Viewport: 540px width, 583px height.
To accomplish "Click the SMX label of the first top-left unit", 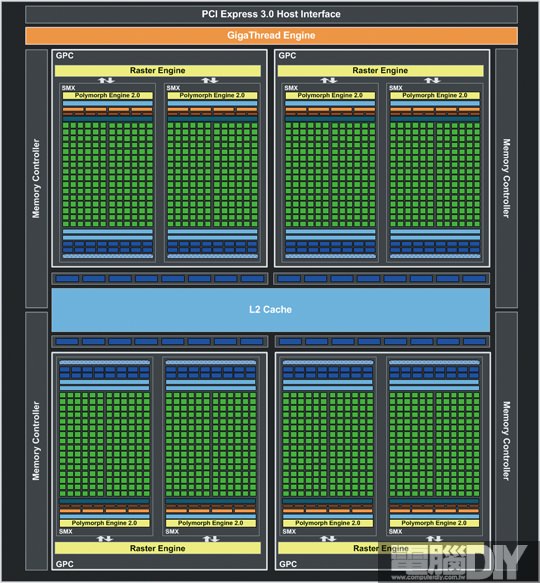I will click(x=68, y=88).
